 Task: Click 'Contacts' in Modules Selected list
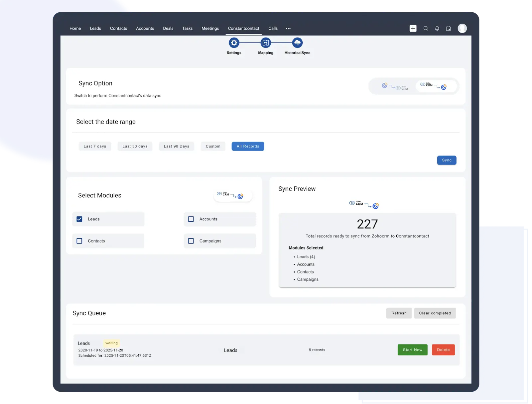point(305,272)
